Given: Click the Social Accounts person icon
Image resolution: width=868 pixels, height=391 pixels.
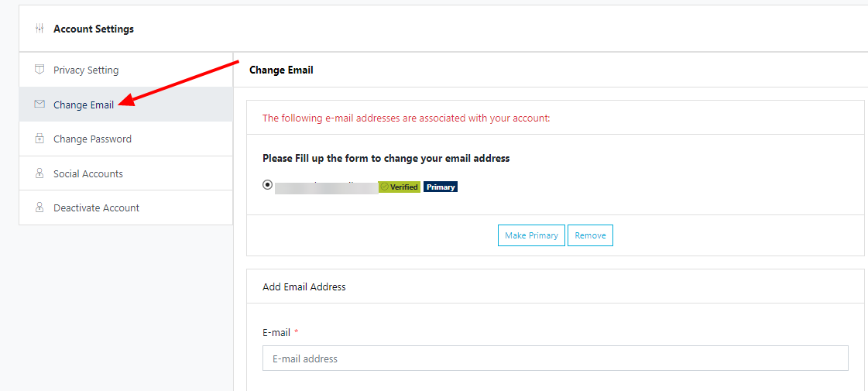Looking at the screenshot, I should [39, 173].
